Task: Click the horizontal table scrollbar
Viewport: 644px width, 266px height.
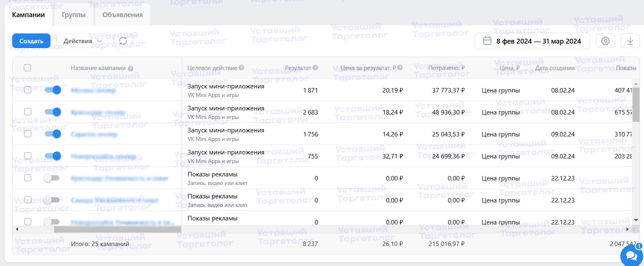Action: pyautogui.click(x=117, y=229)
